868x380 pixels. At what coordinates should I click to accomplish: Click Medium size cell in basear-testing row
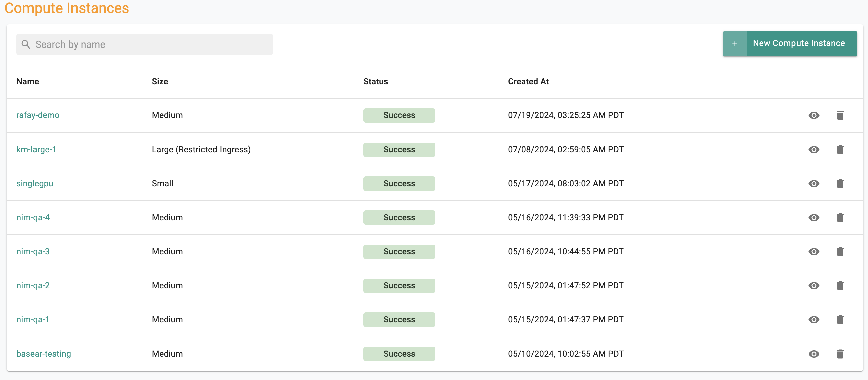(167, 353)
